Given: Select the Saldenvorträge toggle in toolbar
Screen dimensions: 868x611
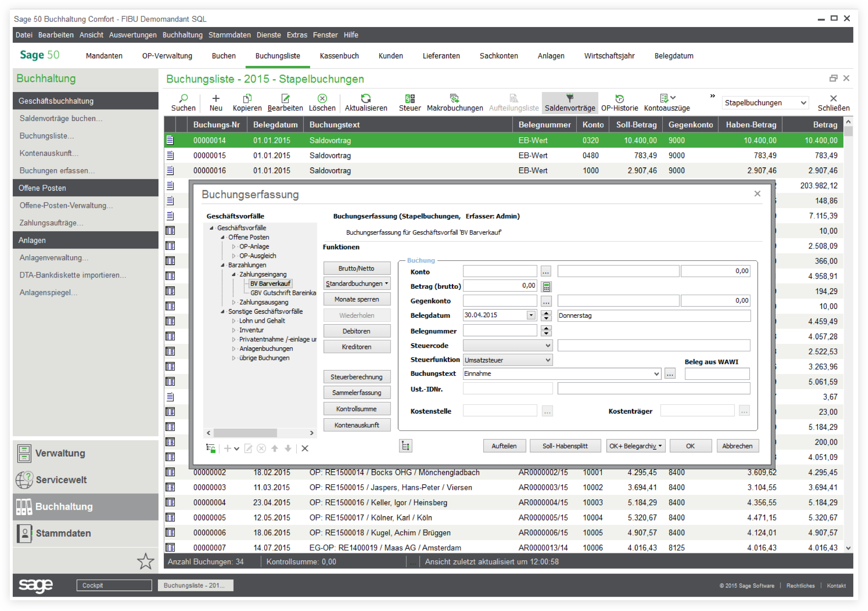Looking at the screenshot, I should point(570,102).
